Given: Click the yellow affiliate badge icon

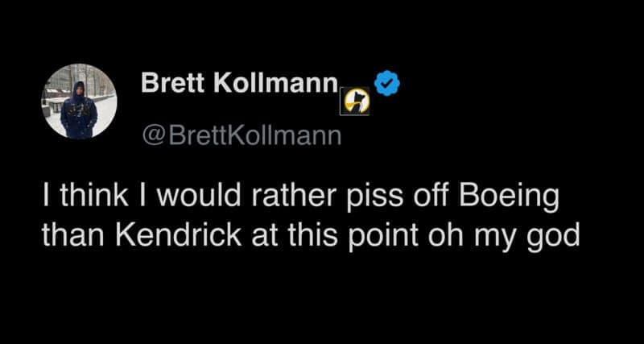Looking at the screenshot, I should [x=357, y=101].
